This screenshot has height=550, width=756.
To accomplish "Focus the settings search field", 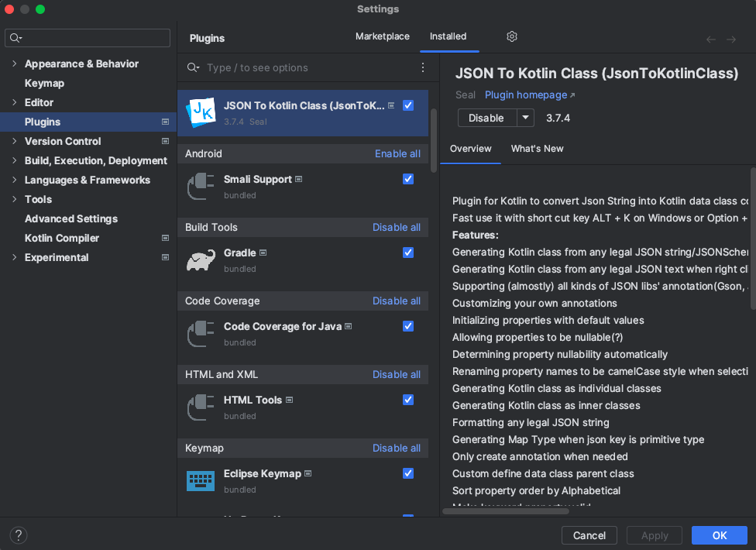I will coord(88,38).
